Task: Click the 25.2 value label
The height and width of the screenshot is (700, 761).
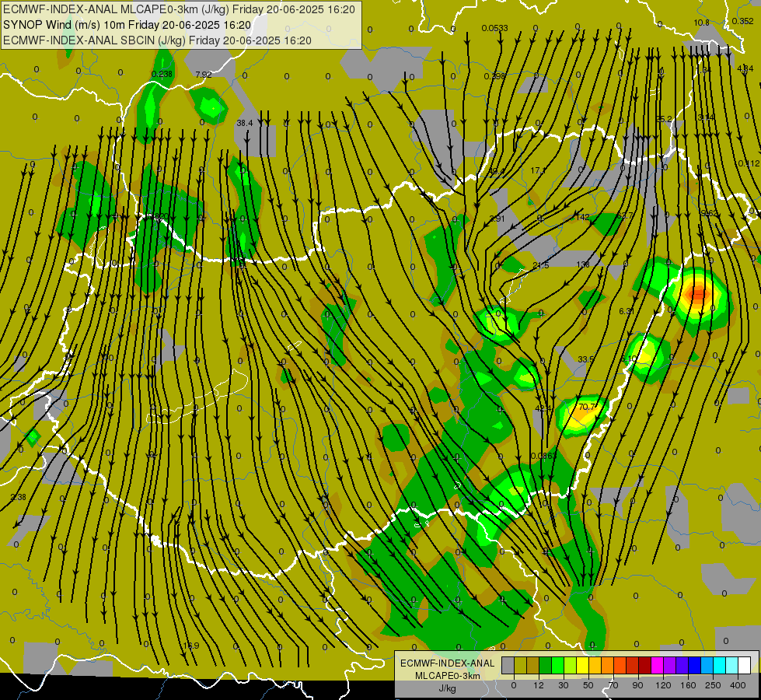Action: coord(664,119)
